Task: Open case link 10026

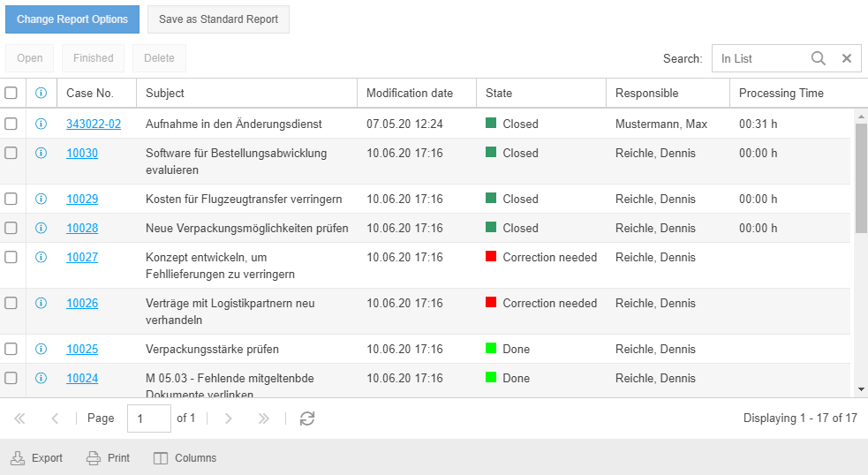Action: (82, 303)
